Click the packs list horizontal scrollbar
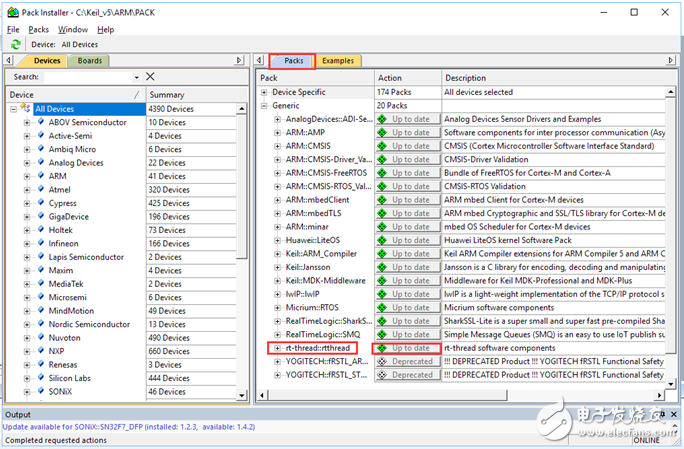The width and height of the screenshot is (684, 449). (387, 395)
